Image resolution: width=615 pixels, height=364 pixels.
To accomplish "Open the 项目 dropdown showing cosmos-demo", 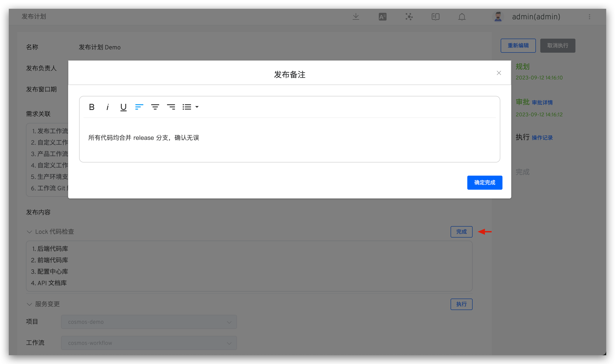I will pyautogui.click(x=149, y=322).
